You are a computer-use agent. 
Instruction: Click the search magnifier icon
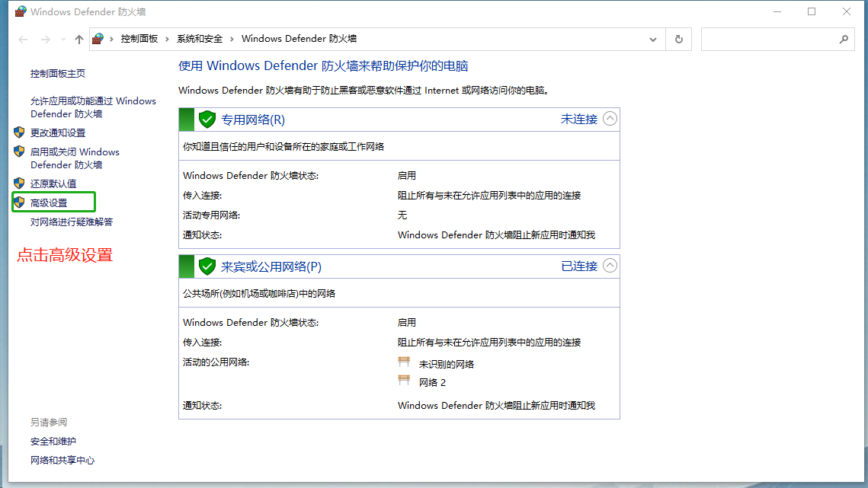pyautogui.click(x=843, y=40)
